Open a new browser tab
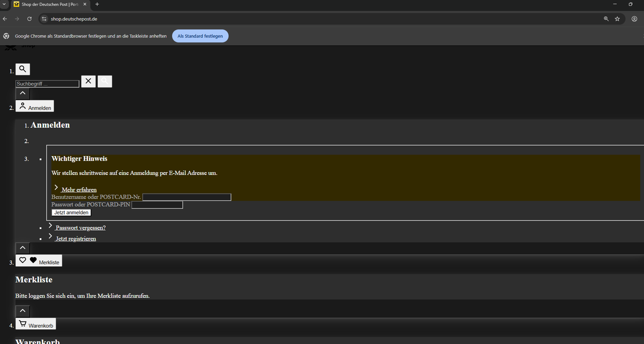Image resolution: width=644 pixels, height=344 pixels. (97, 4)
